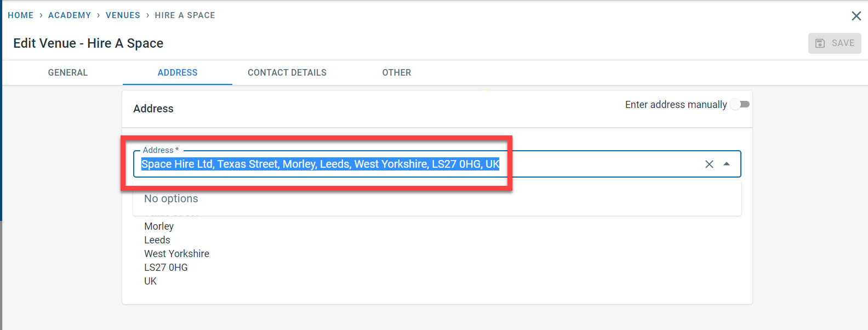This screenshot has height=330, width=868.
Task: Clear the Address field text
Action: [709, 164]
